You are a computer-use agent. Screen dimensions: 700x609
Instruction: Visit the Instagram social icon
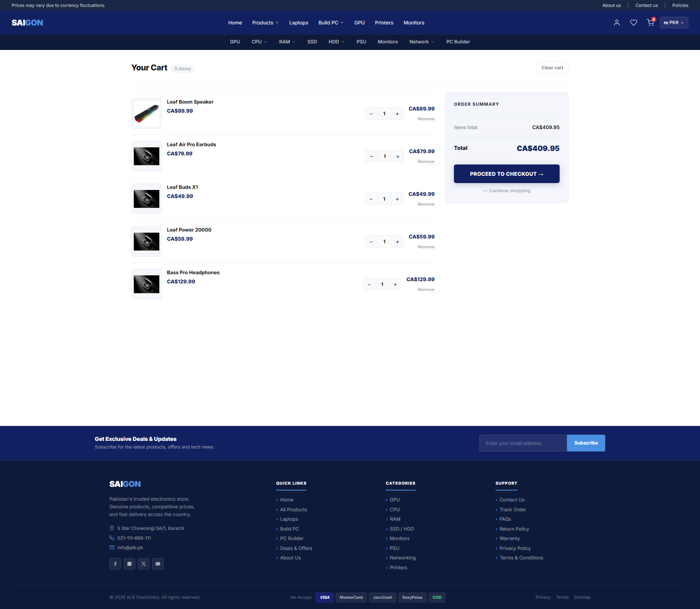129,564
